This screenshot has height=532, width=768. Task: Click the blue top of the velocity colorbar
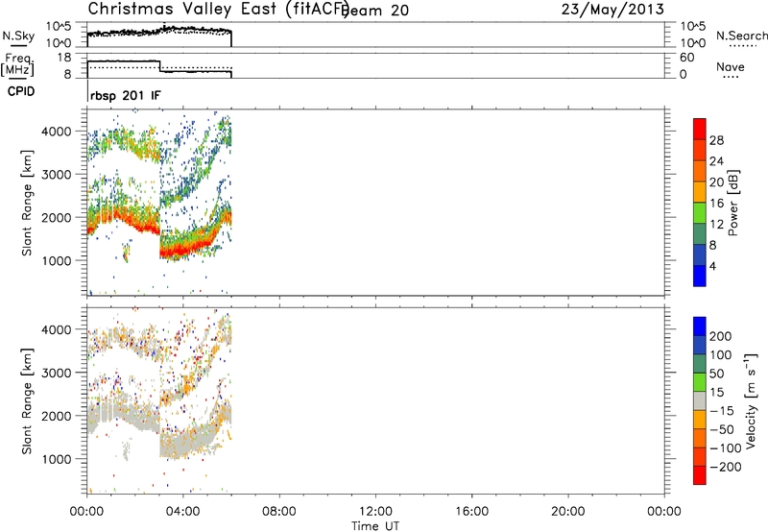pyautogui.click(x=700, y=326)
